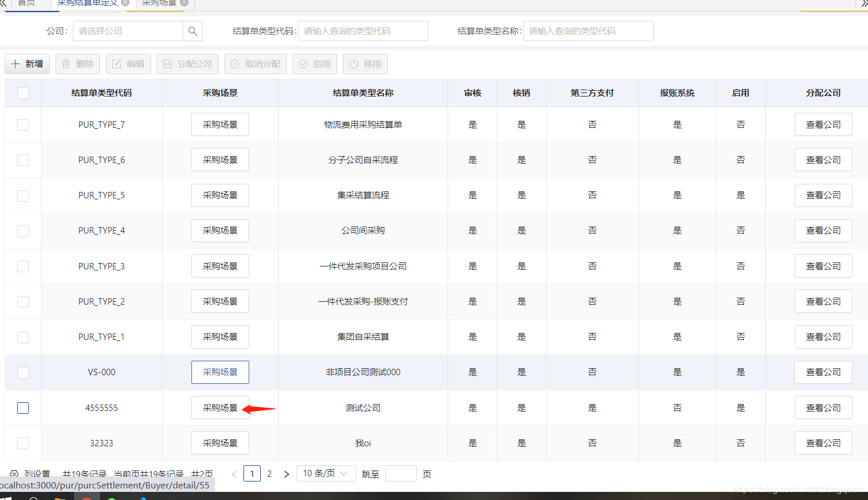Click the 新增 add button

27,64
